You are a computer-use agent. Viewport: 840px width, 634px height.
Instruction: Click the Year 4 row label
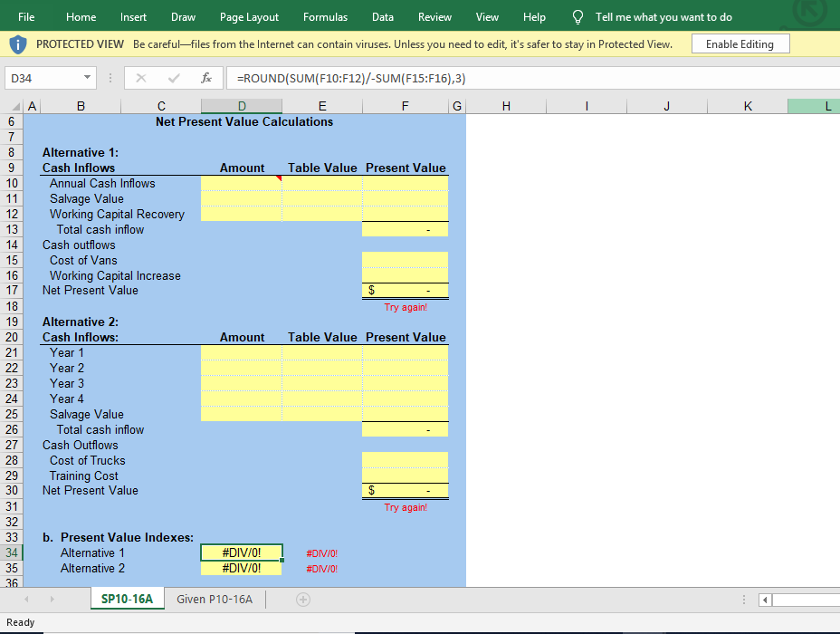[x=66, y=399]
